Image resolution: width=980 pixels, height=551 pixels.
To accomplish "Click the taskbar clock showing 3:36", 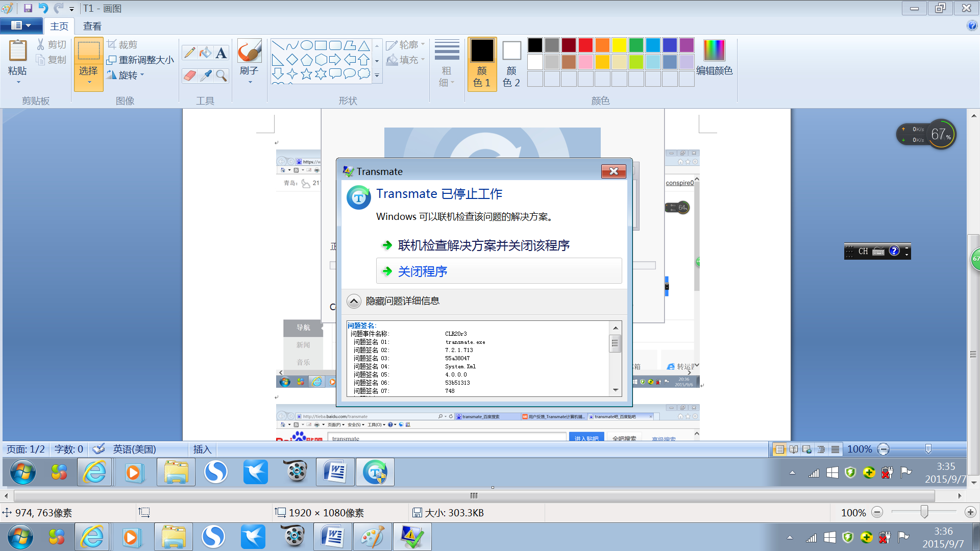I will (943, 538).
